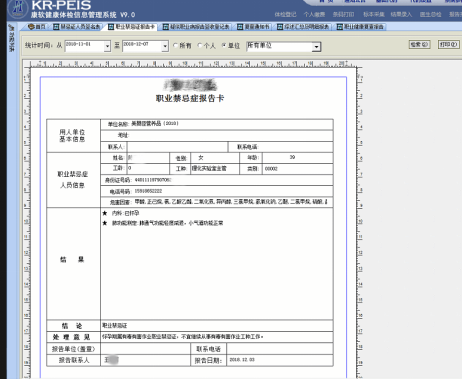The height and width of the screenshot is (379, 463).
Task: Click the icon on the 复查通知书 tab
Action: (240, 27)
